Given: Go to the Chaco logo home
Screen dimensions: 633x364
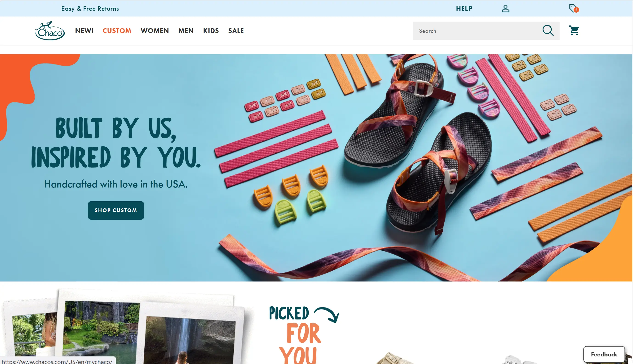Looking at the screenshot, I should [x=50, y=31].
